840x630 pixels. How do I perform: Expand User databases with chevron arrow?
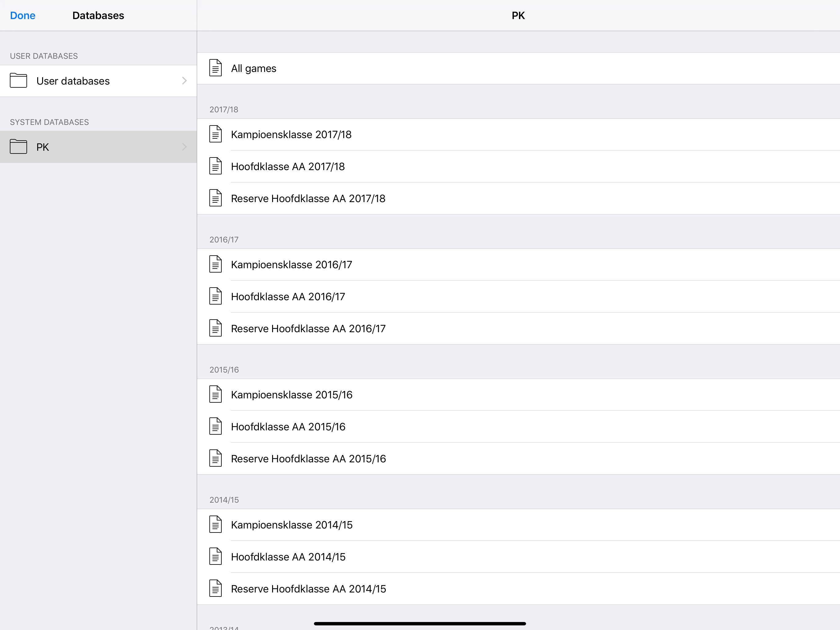[x=184, y=81]
